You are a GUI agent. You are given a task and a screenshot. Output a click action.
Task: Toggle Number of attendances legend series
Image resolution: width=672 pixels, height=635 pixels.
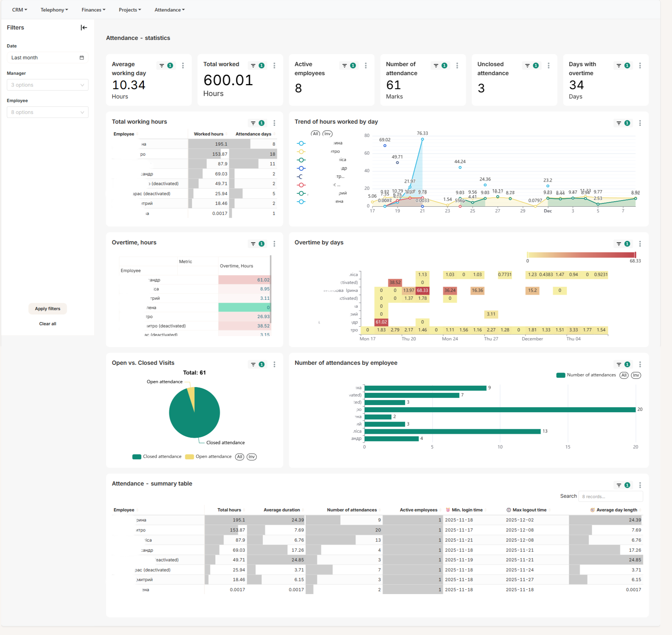(586, 375)
